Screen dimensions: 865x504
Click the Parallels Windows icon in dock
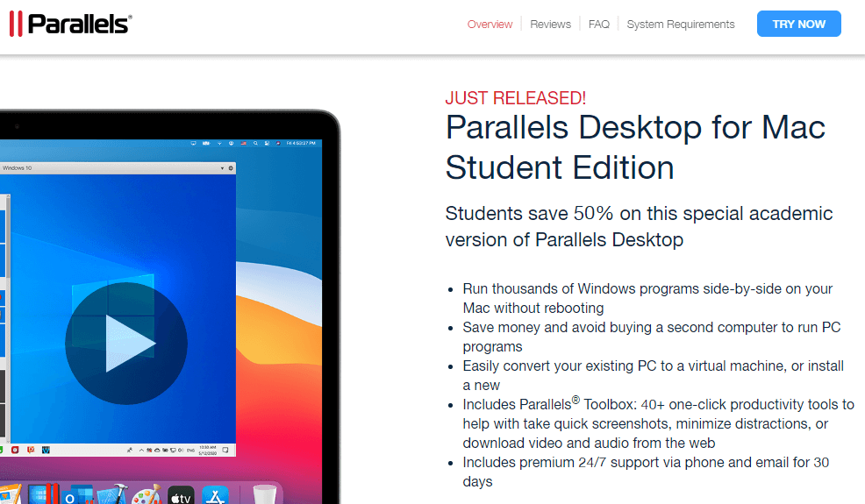(42, 495)
